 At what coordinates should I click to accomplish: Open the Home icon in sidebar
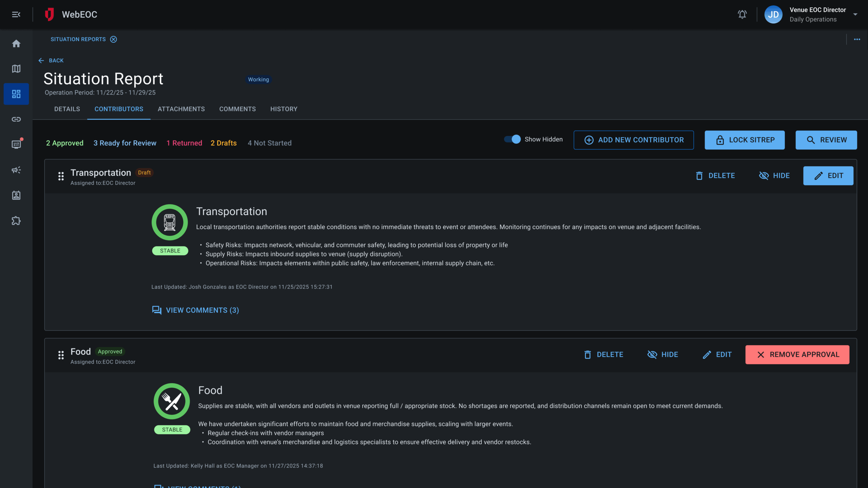(16, 44)
